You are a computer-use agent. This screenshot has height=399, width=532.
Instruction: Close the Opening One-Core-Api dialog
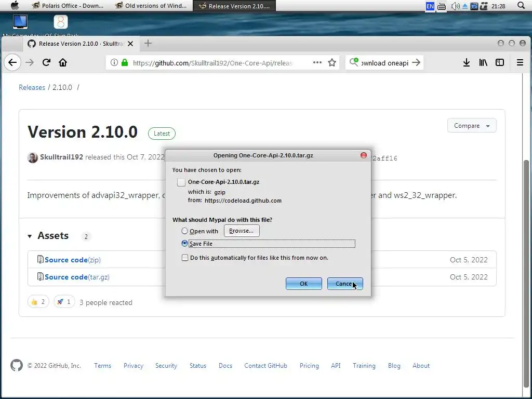(x=363, y=155)
